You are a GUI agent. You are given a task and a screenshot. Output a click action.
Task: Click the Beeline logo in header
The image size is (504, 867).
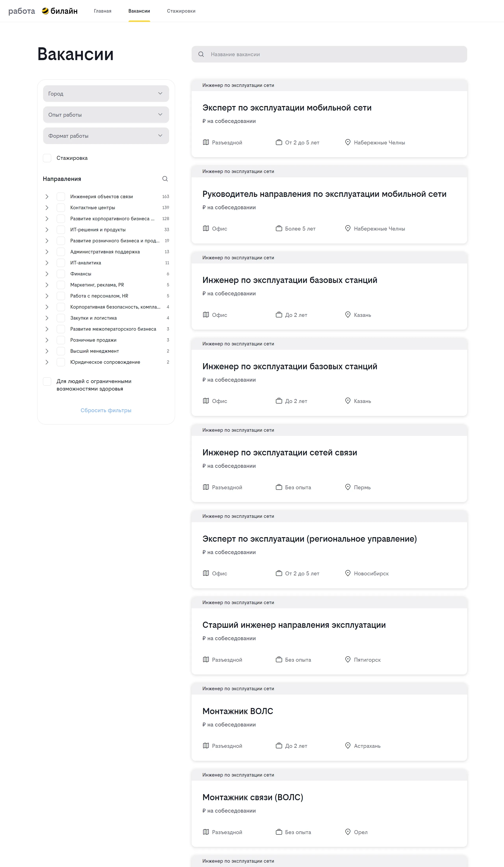coord(59,11)
